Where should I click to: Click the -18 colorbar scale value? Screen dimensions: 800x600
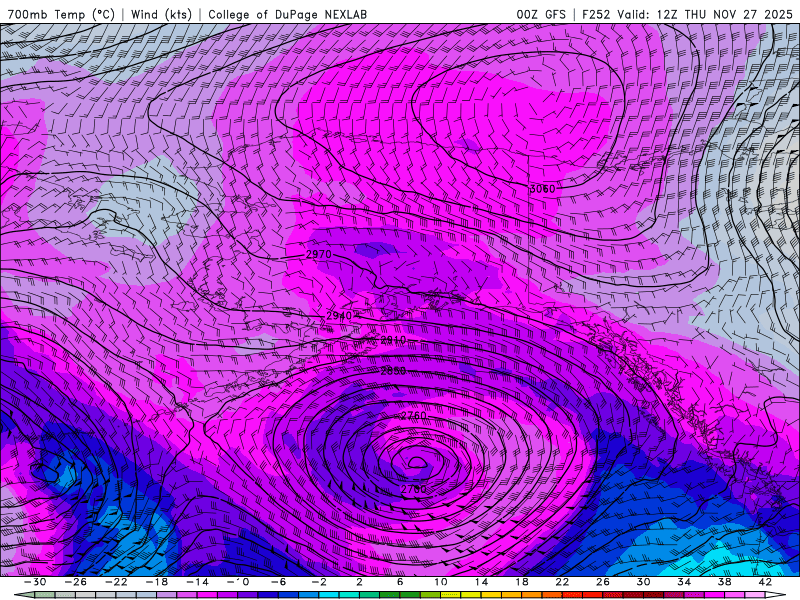pyautogui.click(x=157, y=582)
